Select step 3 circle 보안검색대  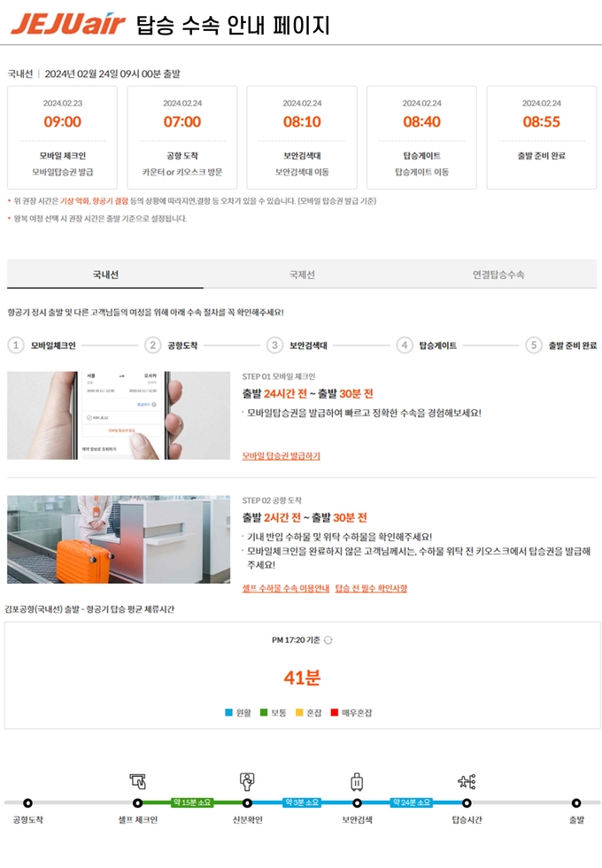[x=274, y=345]
